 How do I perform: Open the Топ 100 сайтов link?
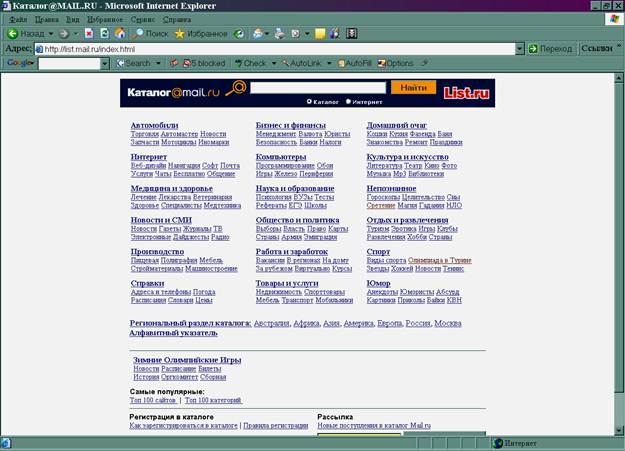point(153,400)
